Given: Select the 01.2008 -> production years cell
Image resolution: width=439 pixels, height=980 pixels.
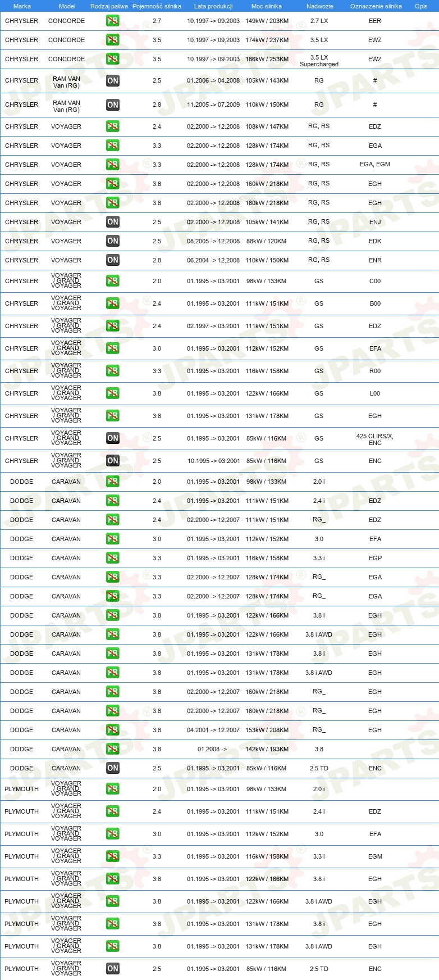Looking at the screenshot, I should pyautogui.click(x=212, y=749).
